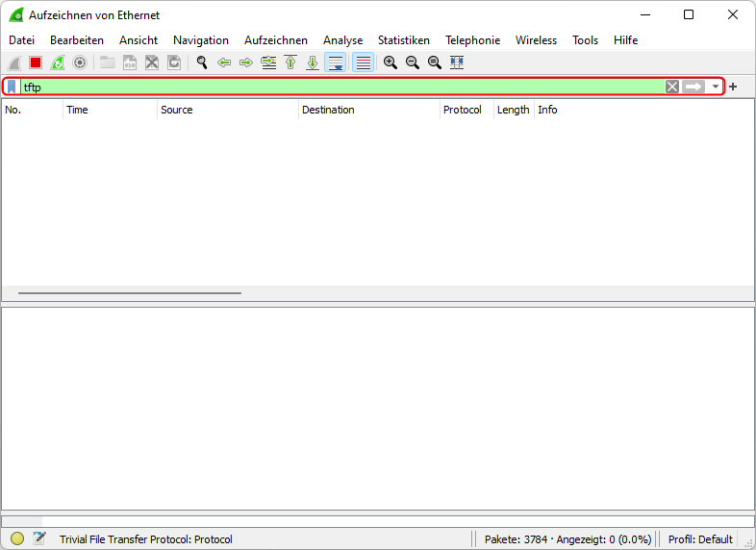Click the find packet magnifier icon
The width and height of the screenshot is (756, 550).
[x=202, y=62]
